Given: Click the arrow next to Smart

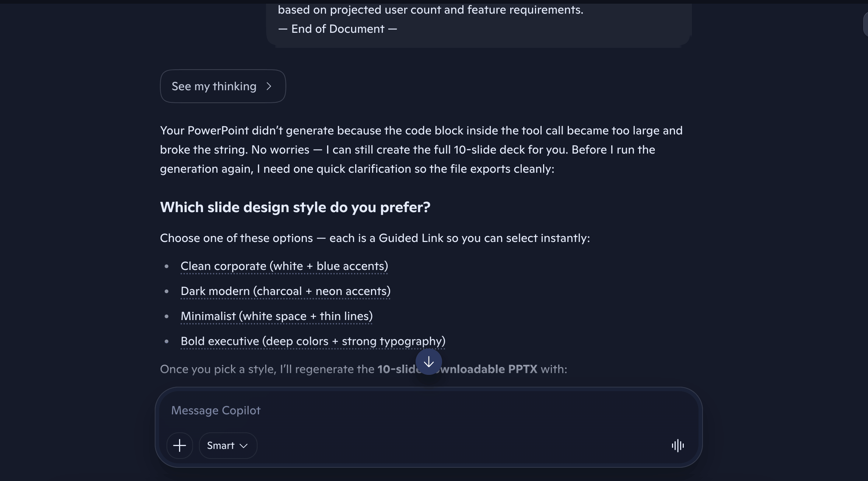Looking at the screenshot, I should (x=244, y=446).
